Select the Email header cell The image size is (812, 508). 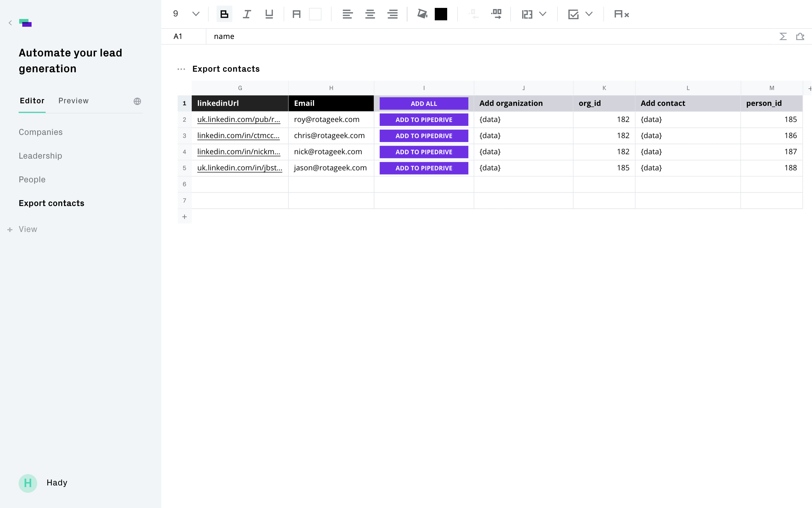click(331, 103)
